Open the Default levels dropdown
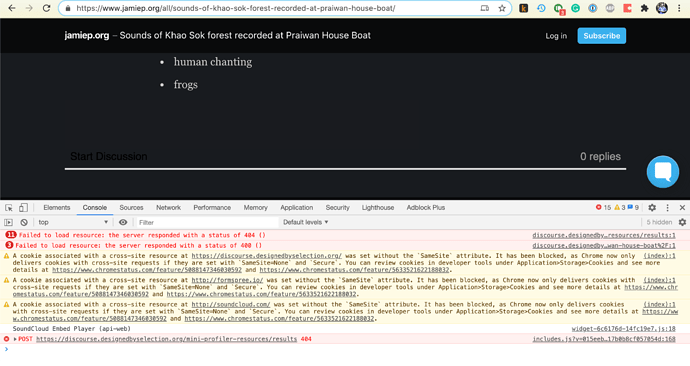Viewport: 690px width, 366px height. [x=306, y=222]
